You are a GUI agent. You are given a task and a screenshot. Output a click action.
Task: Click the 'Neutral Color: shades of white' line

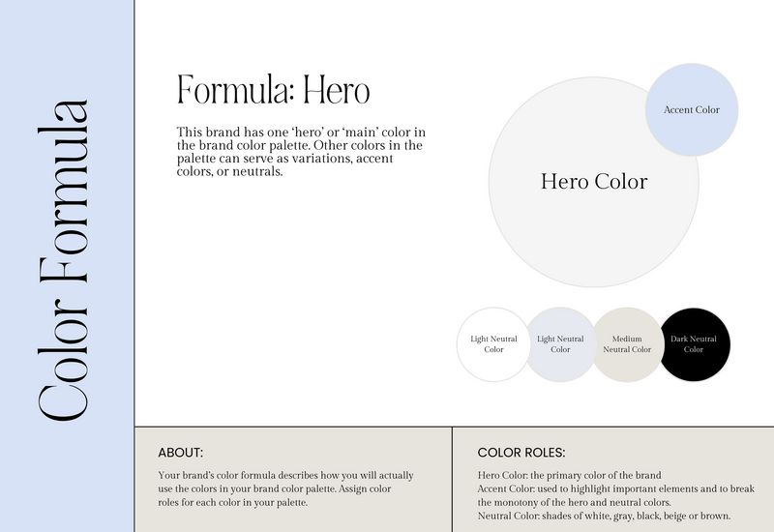(x=604, y=516)
